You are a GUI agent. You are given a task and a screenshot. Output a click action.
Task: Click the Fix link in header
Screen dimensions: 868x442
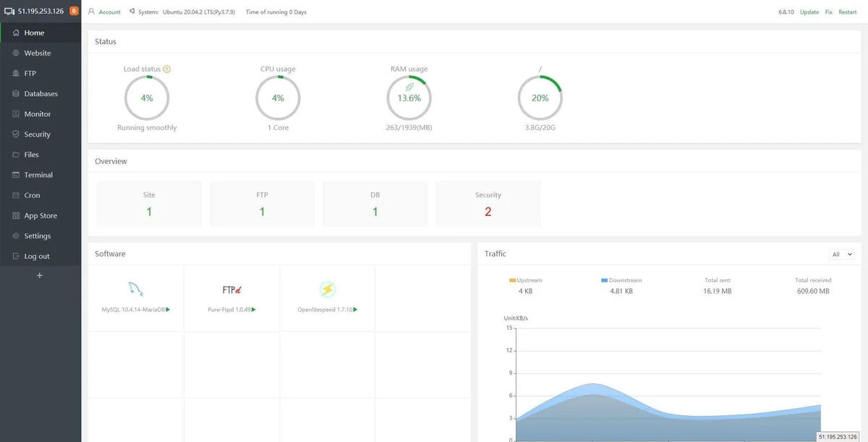829,12
